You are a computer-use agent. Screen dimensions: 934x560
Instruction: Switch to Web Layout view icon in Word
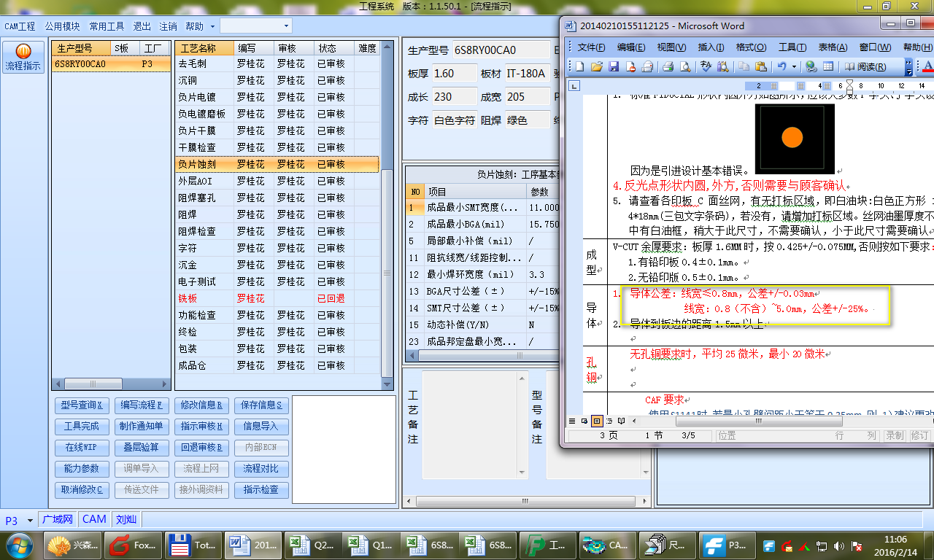coord(584,421)
